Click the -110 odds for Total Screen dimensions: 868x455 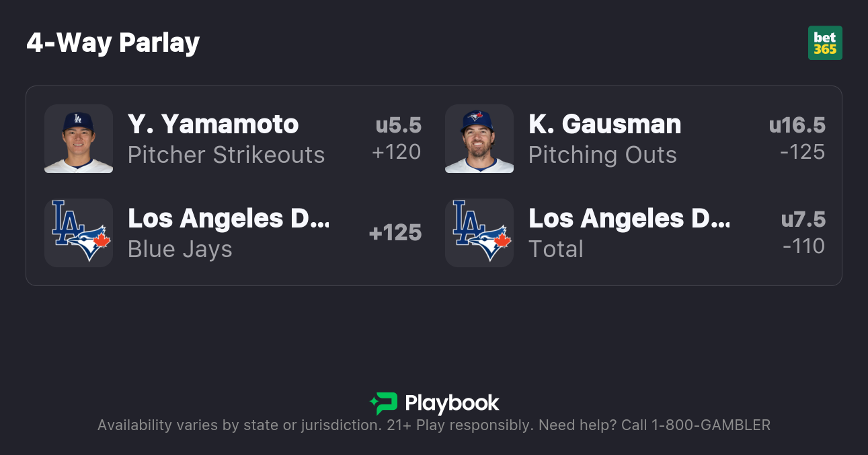tap(803, 246)
